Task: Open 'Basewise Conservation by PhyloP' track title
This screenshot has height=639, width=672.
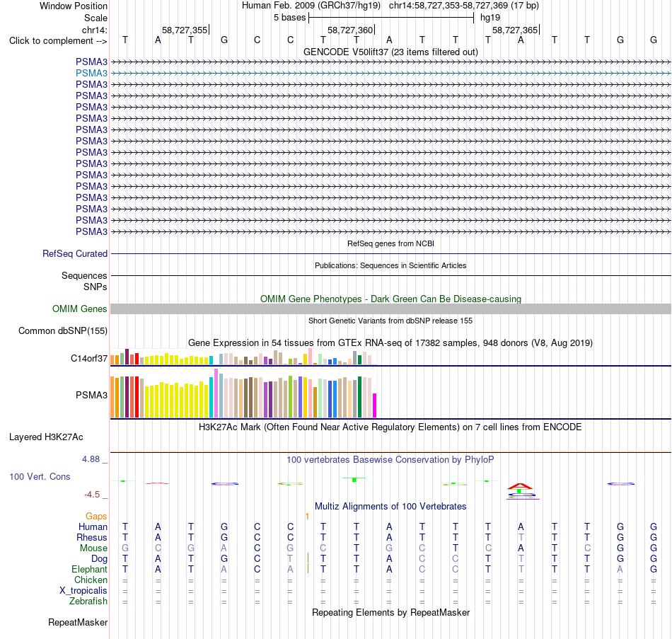Action: pyautogui.click(x=390, y=460)
